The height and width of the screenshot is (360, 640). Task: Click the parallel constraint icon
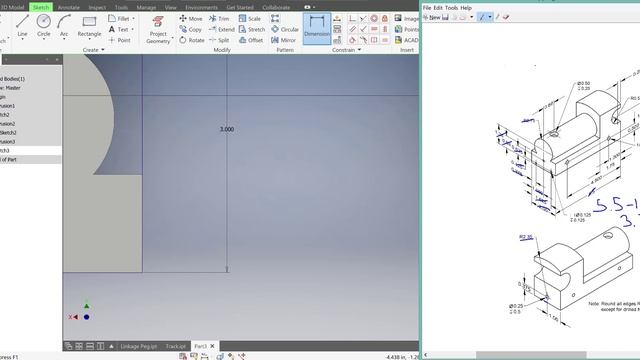352,29
